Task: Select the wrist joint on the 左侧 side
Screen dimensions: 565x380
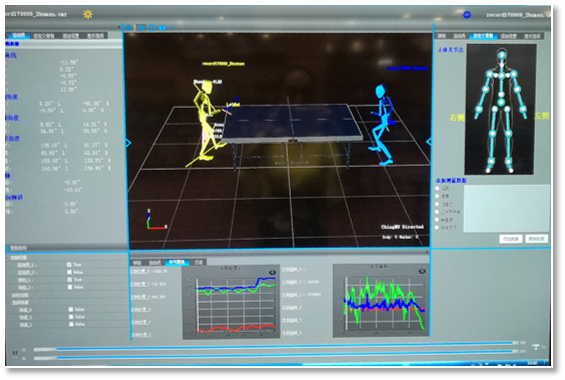Action: 523,109
